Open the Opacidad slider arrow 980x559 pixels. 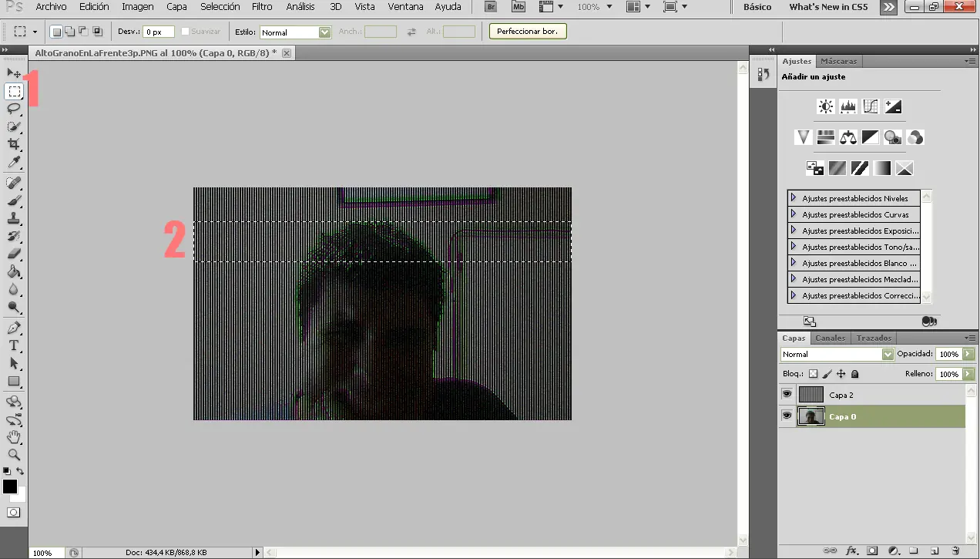[x=968, y=354]
